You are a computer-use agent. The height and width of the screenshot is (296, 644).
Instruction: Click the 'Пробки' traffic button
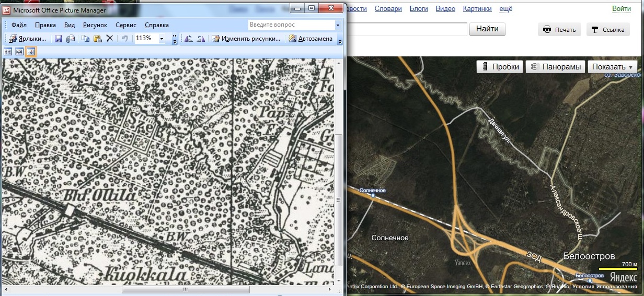coord(500,67)
